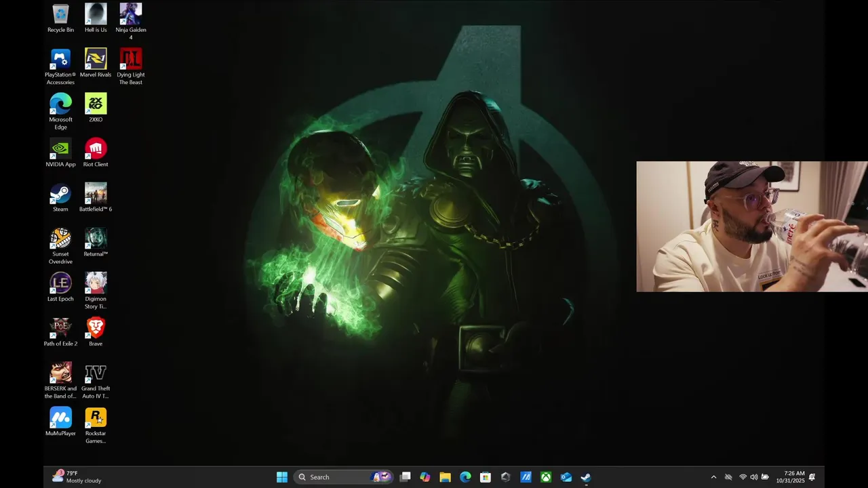Select the Grand Theft Auto IV shortcut

pos(96,380)
